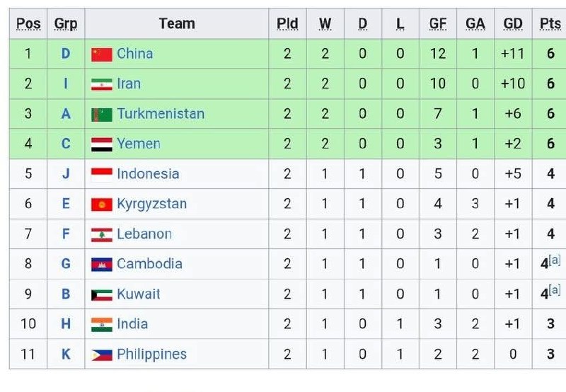
Task: Click the Yemen flag icon
Action: 101,144
